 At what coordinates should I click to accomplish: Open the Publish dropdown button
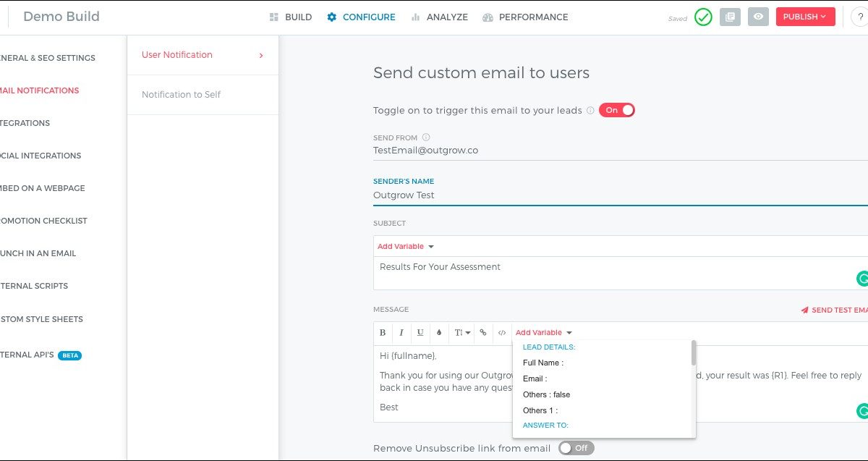click(x=805, y=17)
